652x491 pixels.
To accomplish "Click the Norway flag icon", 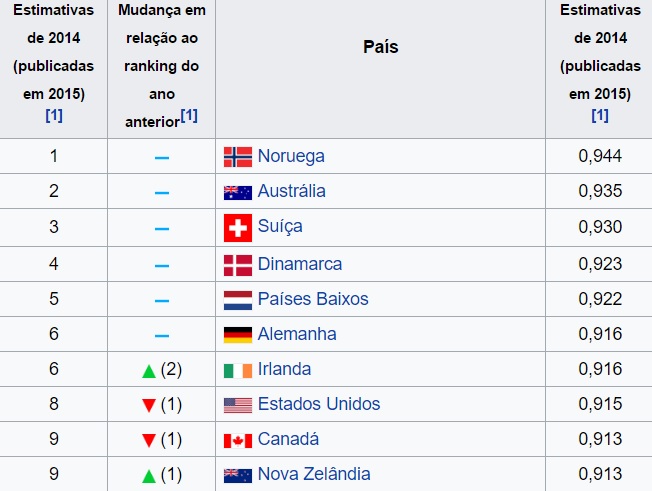I will 238,157.
